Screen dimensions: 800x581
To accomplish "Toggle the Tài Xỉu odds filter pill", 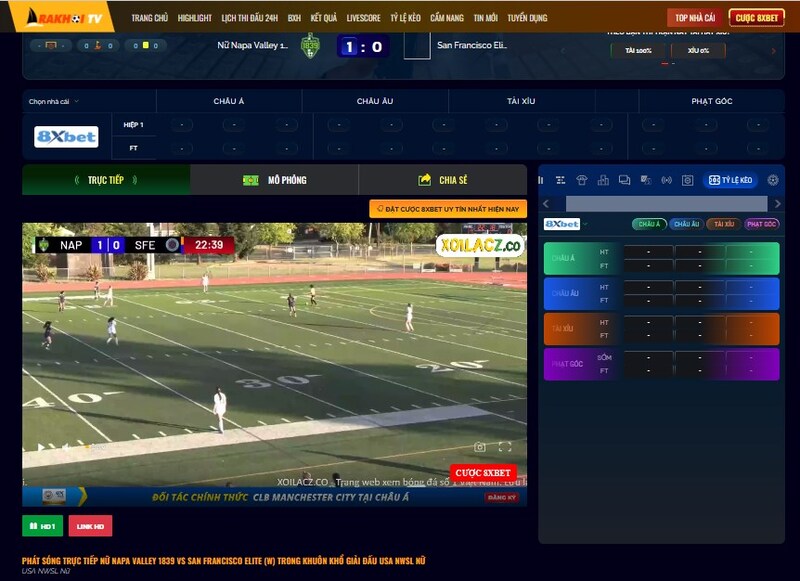I will click(x=724, y=224).
